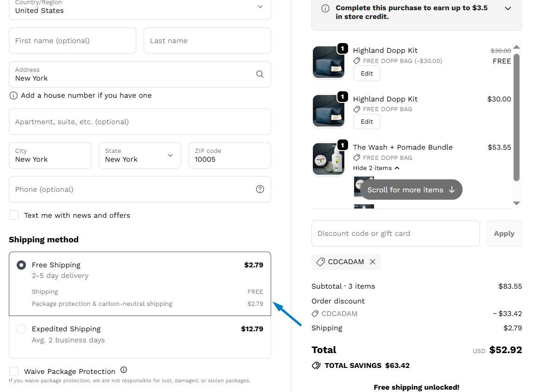Click the scroll-down arrow in item list

516,203
